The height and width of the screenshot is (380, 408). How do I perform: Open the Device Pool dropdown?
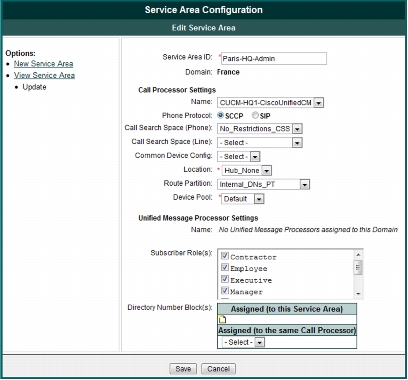click(243, 199)
